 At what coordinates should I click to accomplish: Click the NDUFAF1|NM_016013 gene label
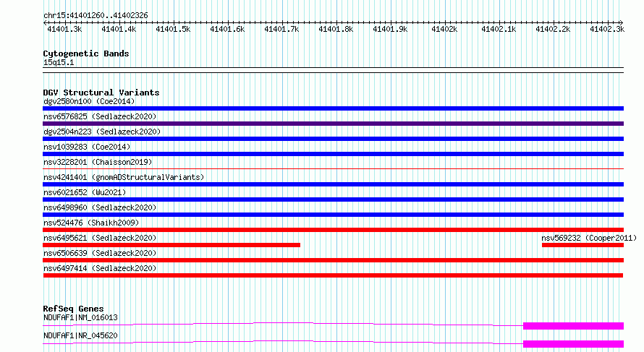(80, 317)
